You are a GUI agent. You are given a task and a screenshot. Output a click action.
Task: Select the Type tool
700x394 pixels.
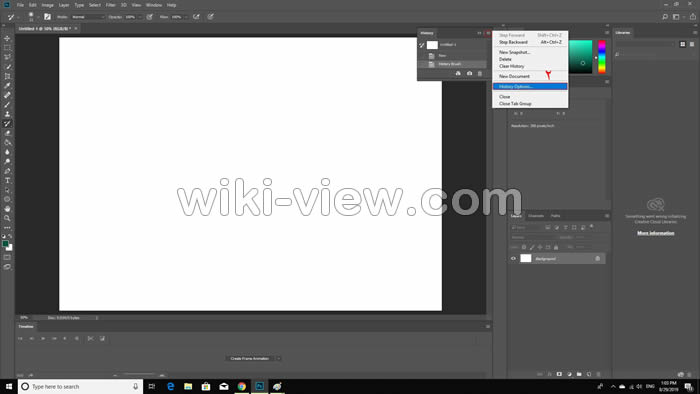7,181
